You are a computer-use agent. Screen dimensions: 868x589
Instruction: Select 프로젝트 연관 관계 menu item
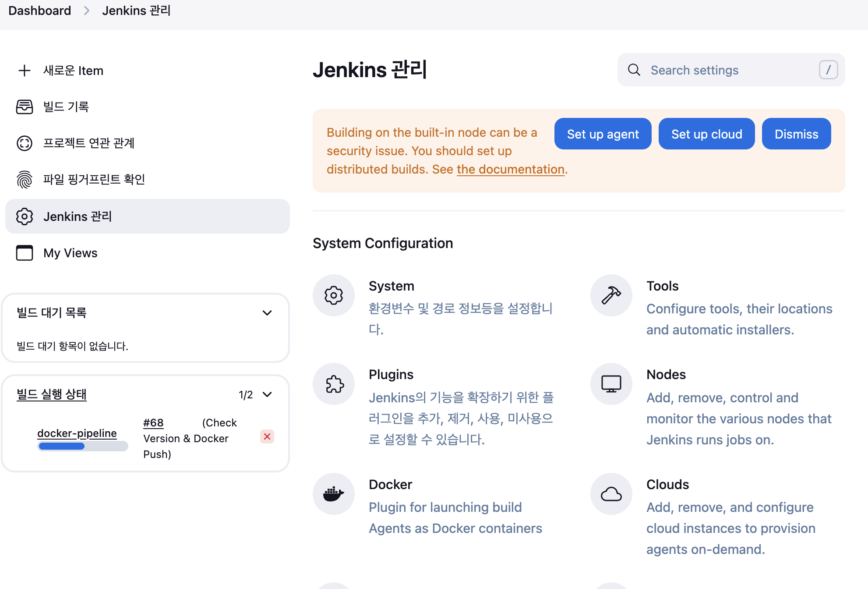(x=88, y=143)
